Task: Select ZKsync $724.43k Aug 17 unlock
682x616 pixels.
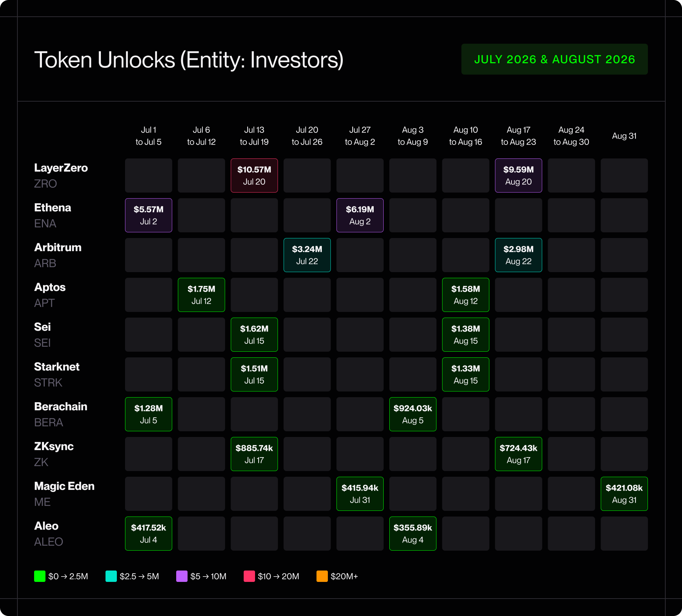Action: pyautogui.click(x=519, y=454)
